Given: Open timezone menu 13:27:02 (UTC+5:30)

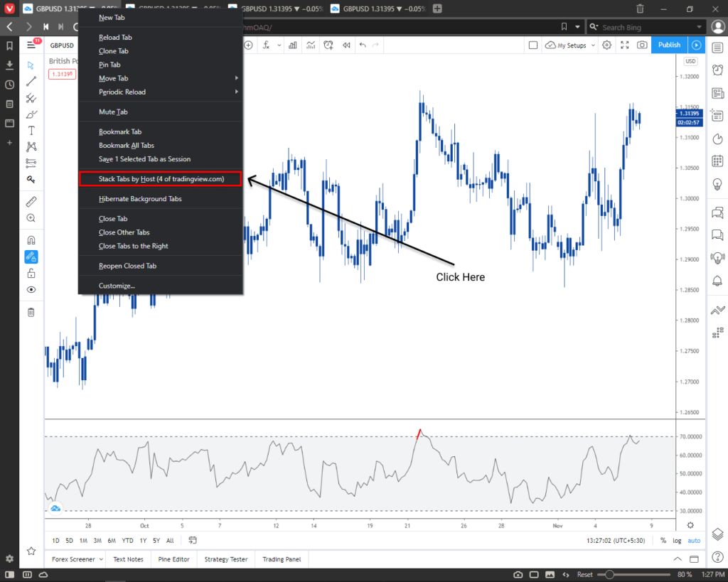Looking at the screenshot, I should [616, 540].
